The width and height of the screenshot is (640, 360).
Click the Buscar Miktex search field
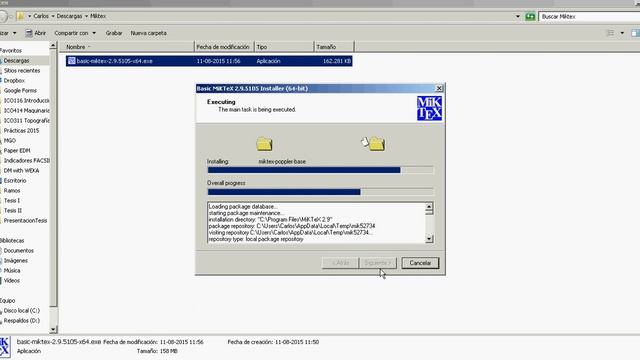point(589,17)
